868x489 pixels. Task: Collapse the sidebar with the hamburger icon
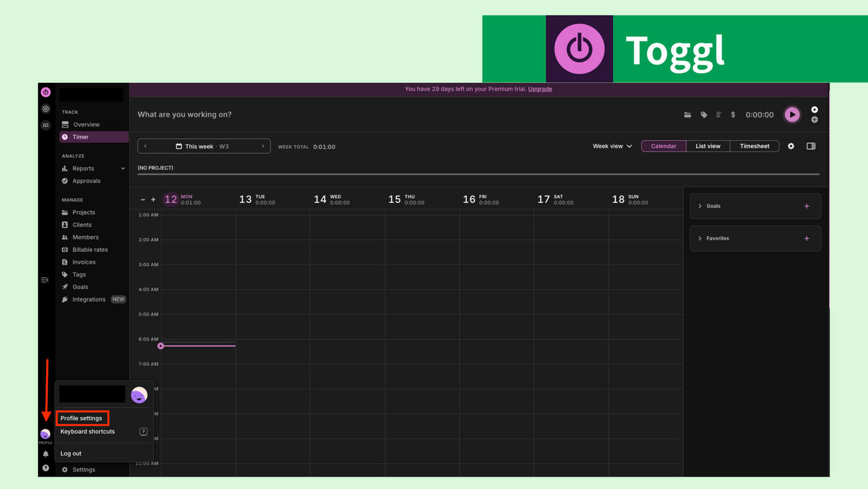(x=45, y=280)
